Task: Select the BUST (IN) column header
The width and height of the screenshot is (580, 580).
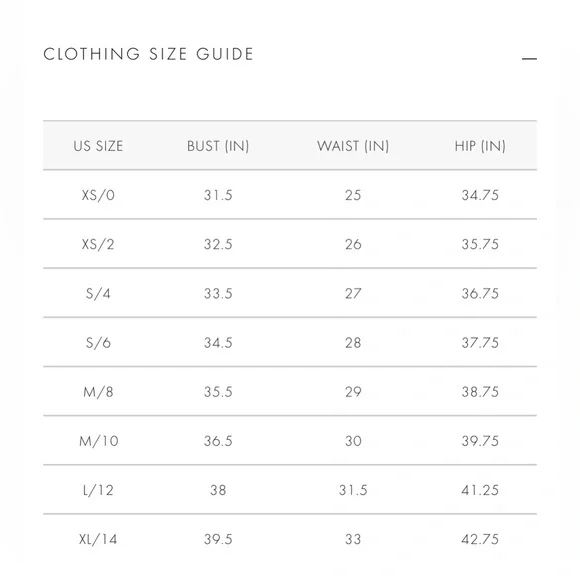Action: click(218, 146)
